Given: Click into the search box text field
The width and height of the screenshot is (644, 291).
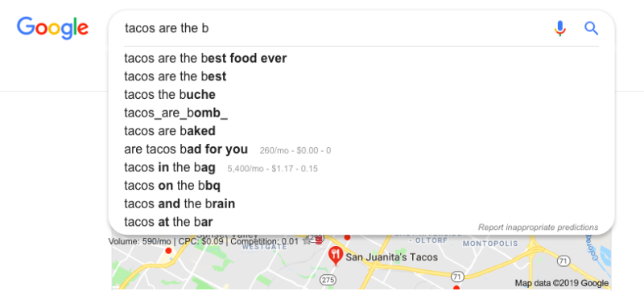Looking at the screenshot, I should coord(336,28).
